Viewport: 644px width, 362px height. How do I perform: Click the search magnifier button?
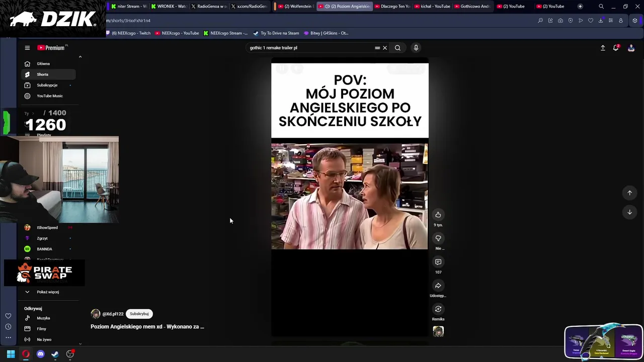click(x=397, y=48)
